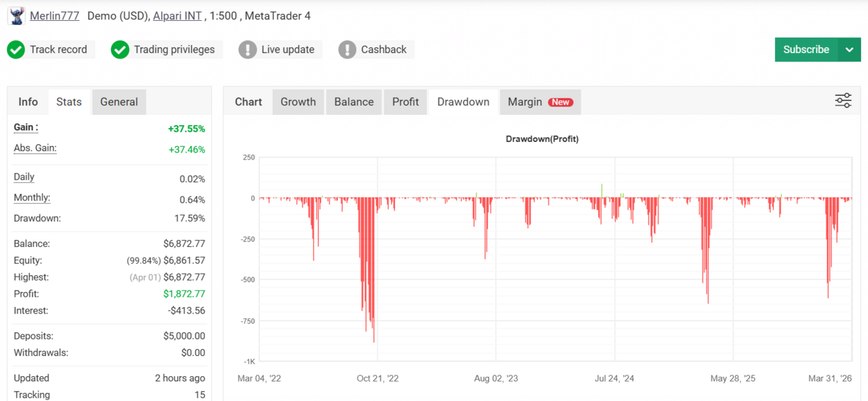The width and height of the screenshot is (868, 401).
Task: Click the Merlin777 avatar image
Action: point(16,15)
